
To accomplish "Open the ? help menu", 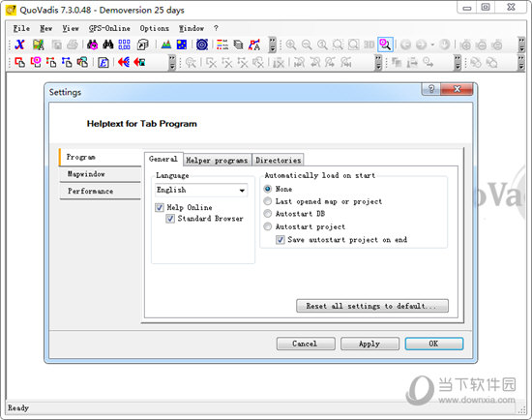I will (216, 28).
